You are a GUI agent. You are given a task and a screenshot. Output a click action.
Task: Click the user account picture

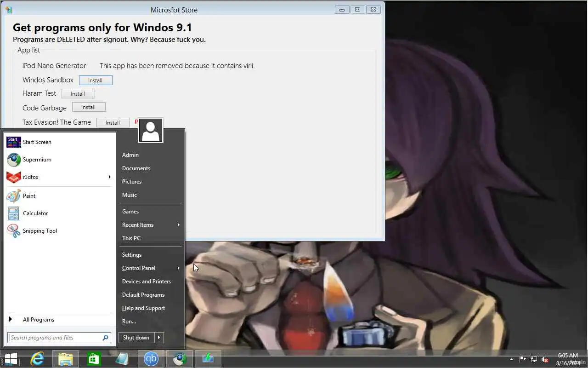tap(151, 131)
